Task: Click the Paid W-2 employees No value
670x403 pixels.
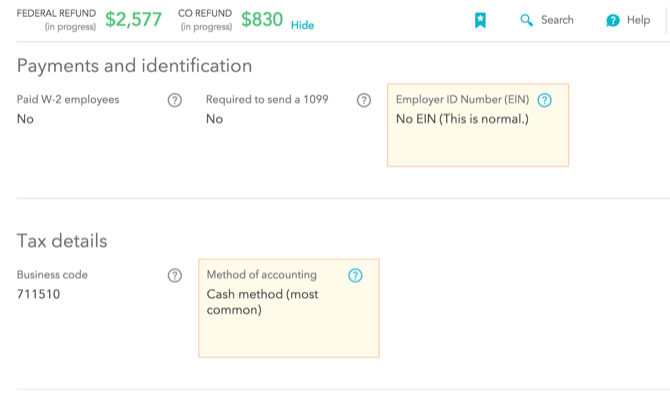Action: point(25,119)
